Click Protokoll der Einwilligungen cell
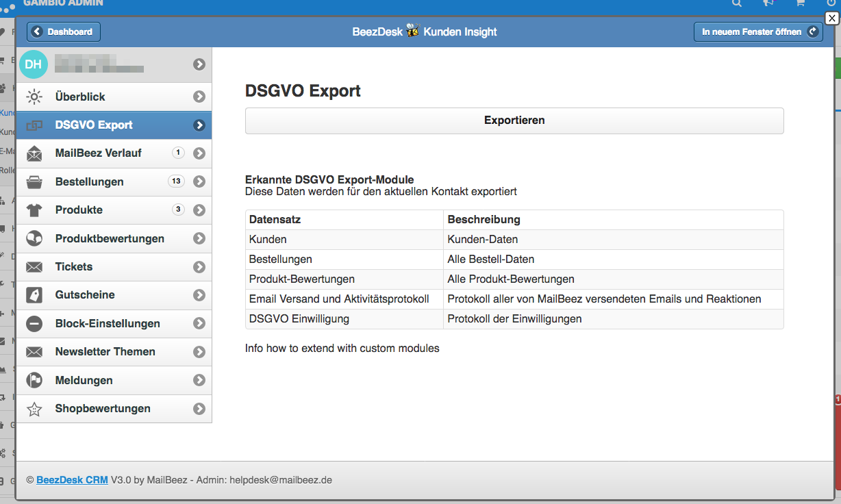 pos(614,319)
